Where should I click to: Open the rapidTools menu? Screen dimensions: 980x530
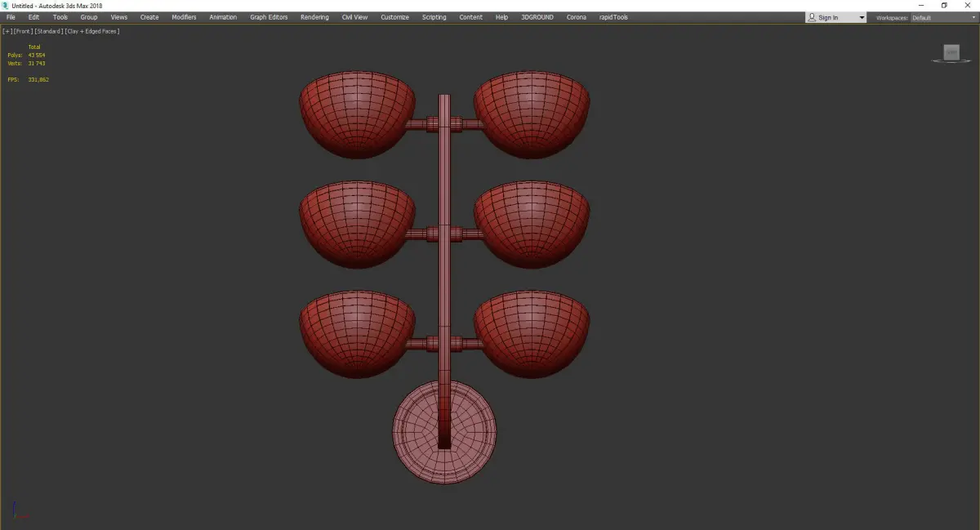click(x=613, y=17)
